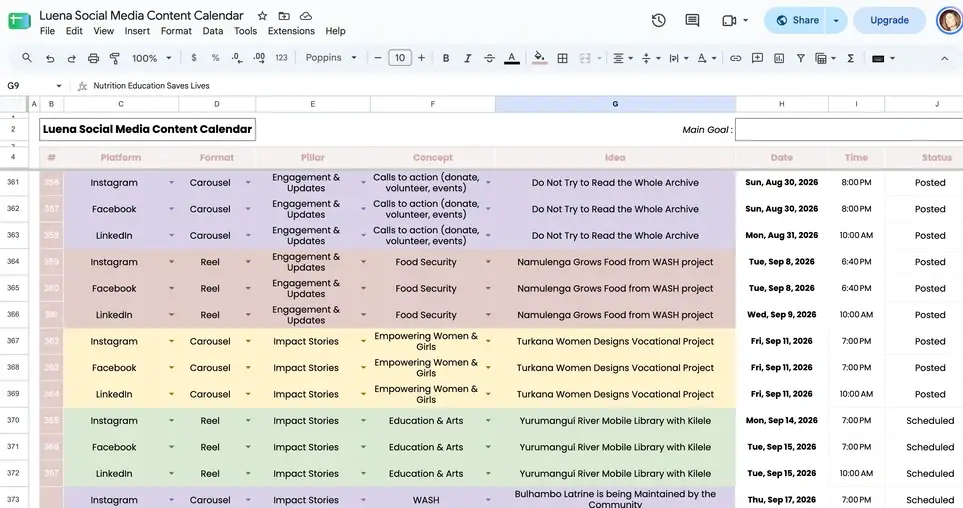Open the search menus magnifier tool
This screenshot has height=508, width=963.
pyautogui.click(x=26, y=58)
